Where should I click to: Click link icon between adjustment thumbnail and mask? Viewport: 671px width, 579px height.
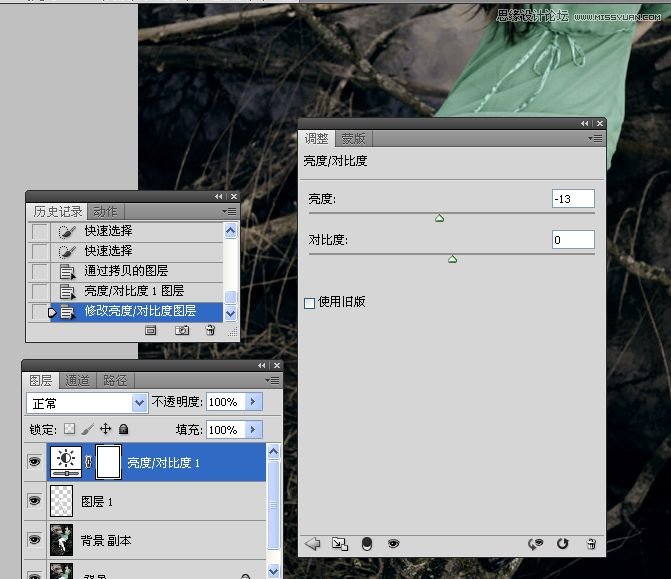pyautogui.click(x=89, y=462)
